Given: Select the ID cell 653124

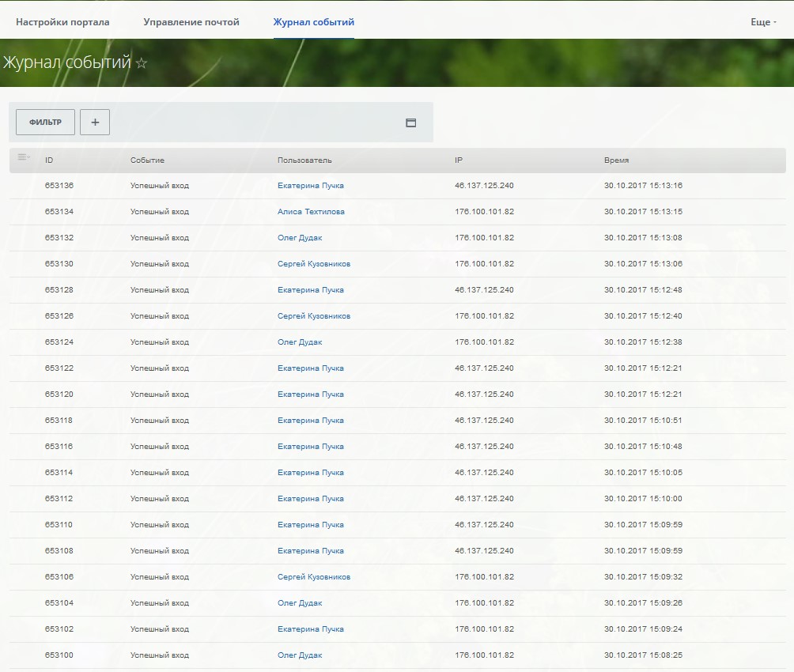Looking at the screenshot, I should coord(59,342).
